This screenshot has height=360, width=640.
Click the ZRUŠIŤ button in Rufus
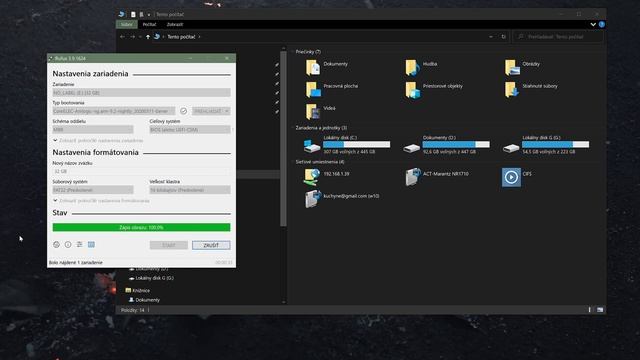coord(211,245)
